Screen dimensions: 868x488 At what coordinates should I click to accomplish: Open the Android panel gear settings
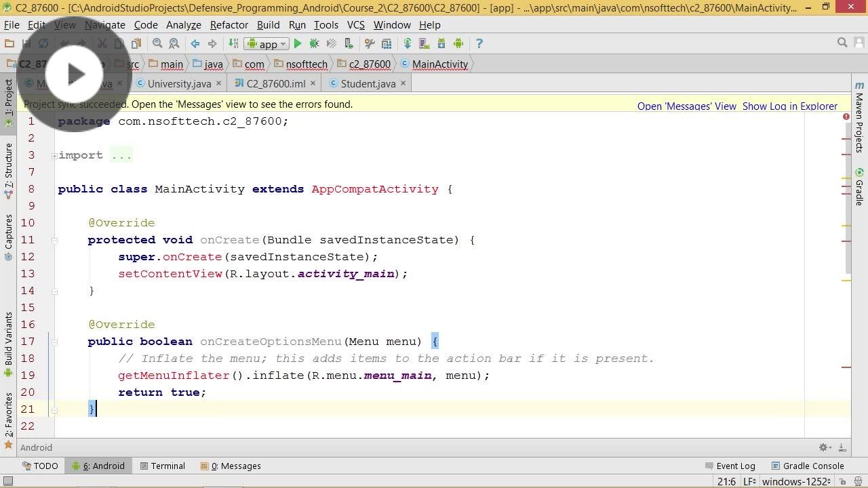tap(825, 447)
